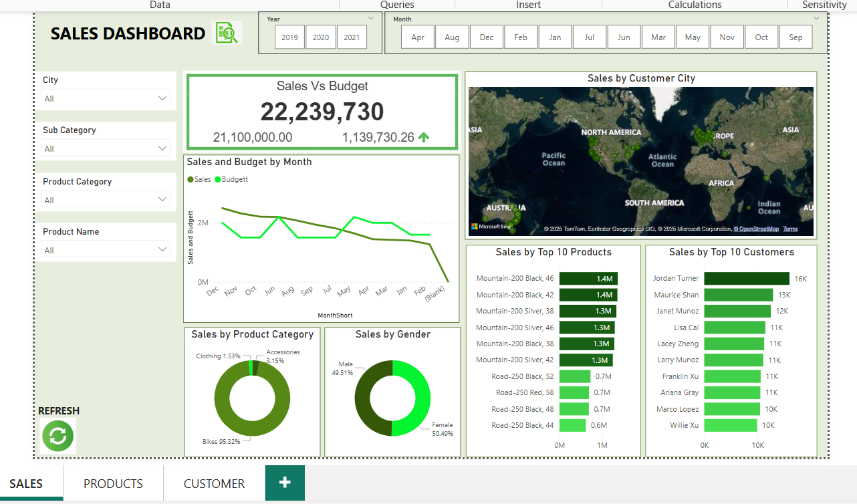Click the Terms link on the map
This screenshot has width=857, height=504.
(x=790, y=229)
